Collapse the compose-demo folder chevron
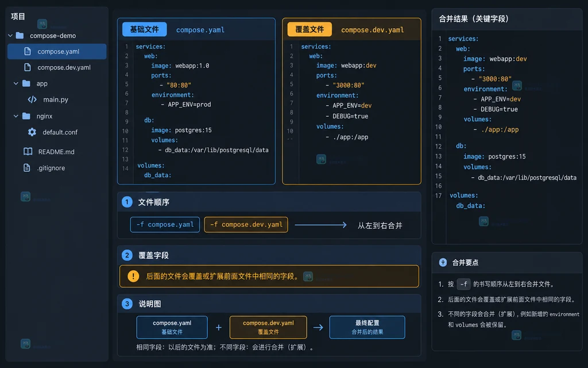588x368 pixels. click(10, 36)
